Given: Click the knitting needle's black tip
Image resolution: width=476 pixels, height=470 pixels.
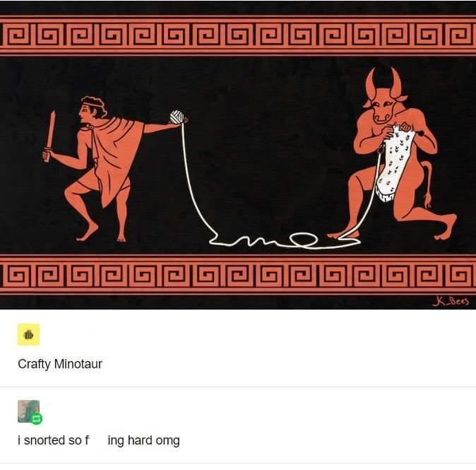Looking at the screenshot, I should tap(421, 133).
